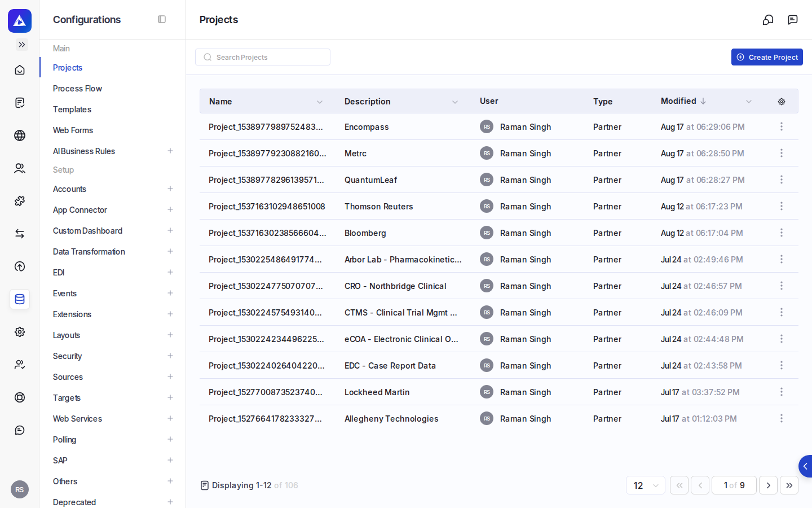The image size is (812, 508).
Task: Open Web Forms in the sidebar
Action: (73, 130)
